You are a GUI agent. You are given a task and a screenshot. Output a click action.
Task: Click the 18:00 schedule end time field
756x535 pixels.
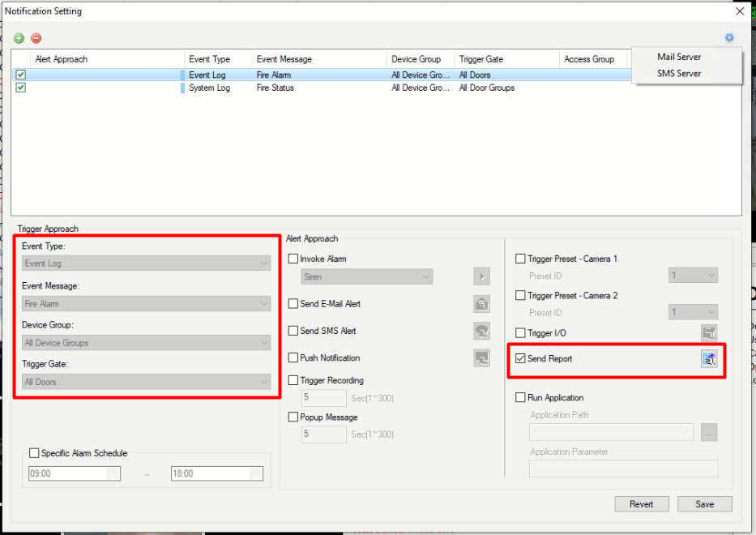click(217, 473)
